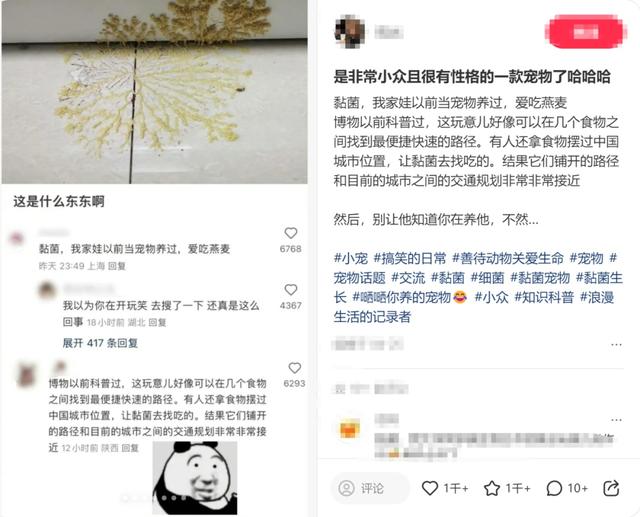This screenshot has width=640, height=517.
Task: Tap the share icon at bottom right
Action: pyautogui.click(x=611, y=488)
